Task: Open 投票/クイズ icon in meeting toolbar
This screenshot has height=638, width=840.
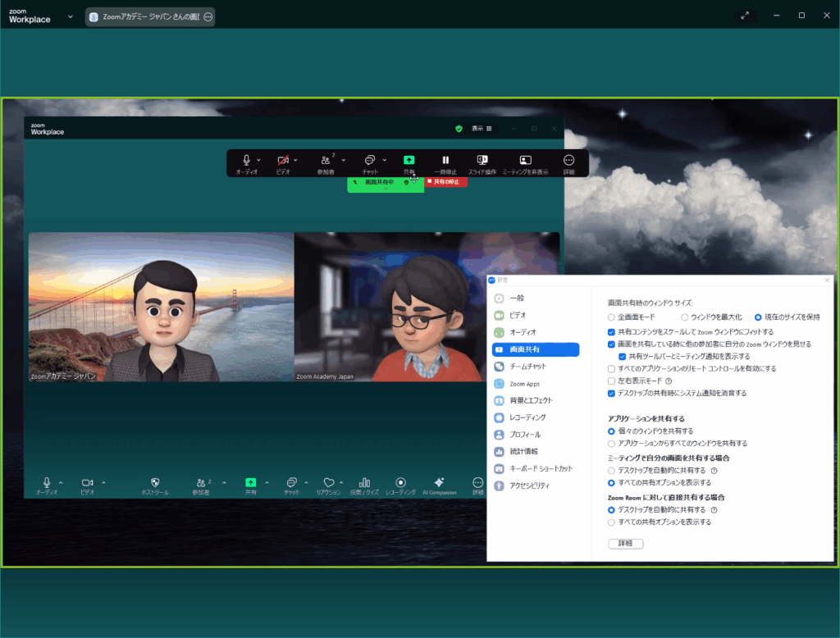Action: (364, 483)
